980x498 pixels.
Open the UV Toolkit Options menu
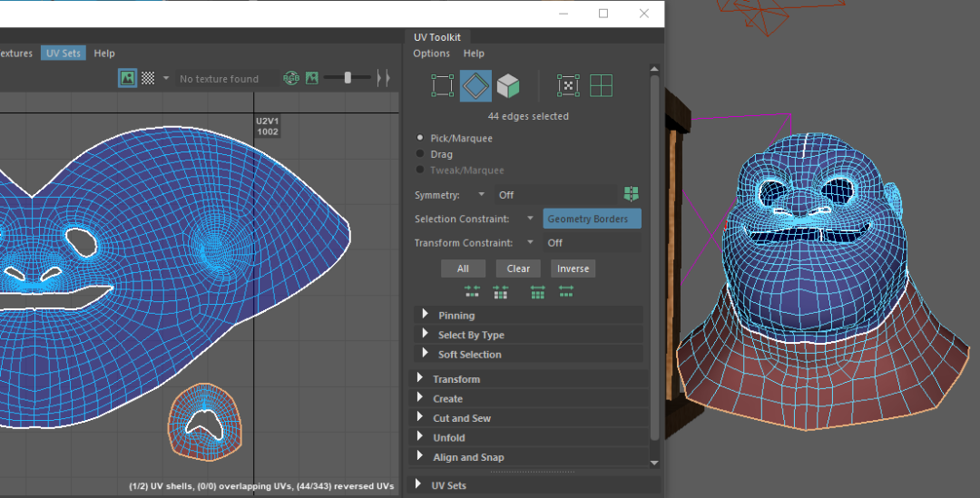point(431,54)
